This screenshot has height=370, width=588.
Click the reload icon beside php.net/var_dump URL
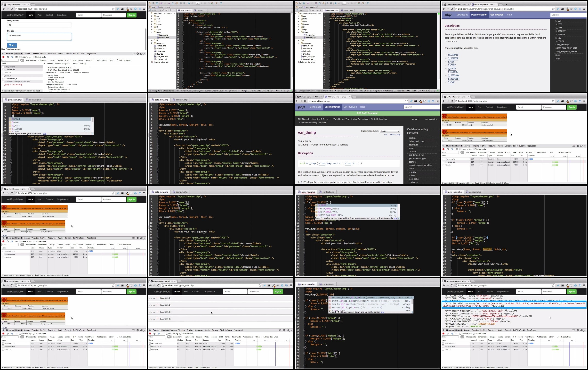[305, 101]
